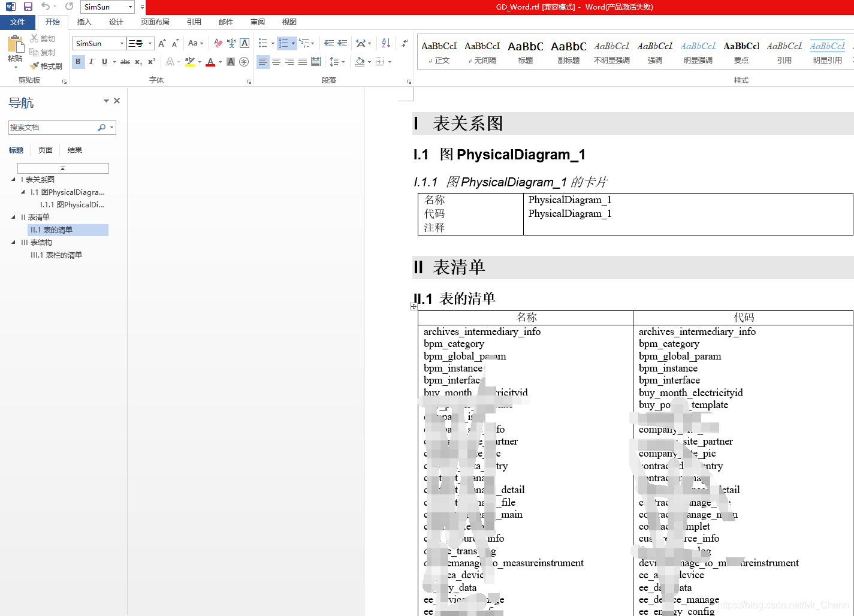The height and width of the screenshot is (616, 854).
Task: Click the Format Painter (格式刷) brush
Action: pos(46,66)
